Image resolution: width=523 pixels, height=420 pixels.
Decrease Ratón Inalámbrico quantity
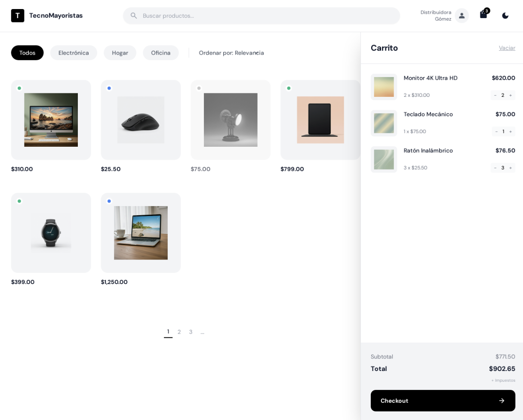pyautogui.click(x=495, y=167)
